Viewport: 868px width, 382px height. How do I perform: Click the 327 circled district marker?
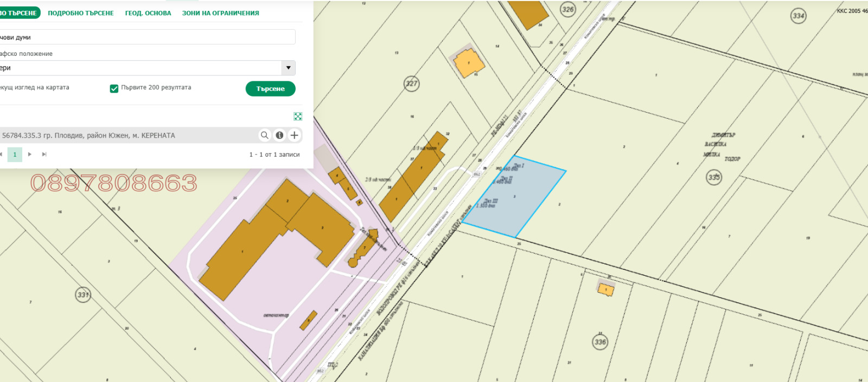(x=412, y=83)
